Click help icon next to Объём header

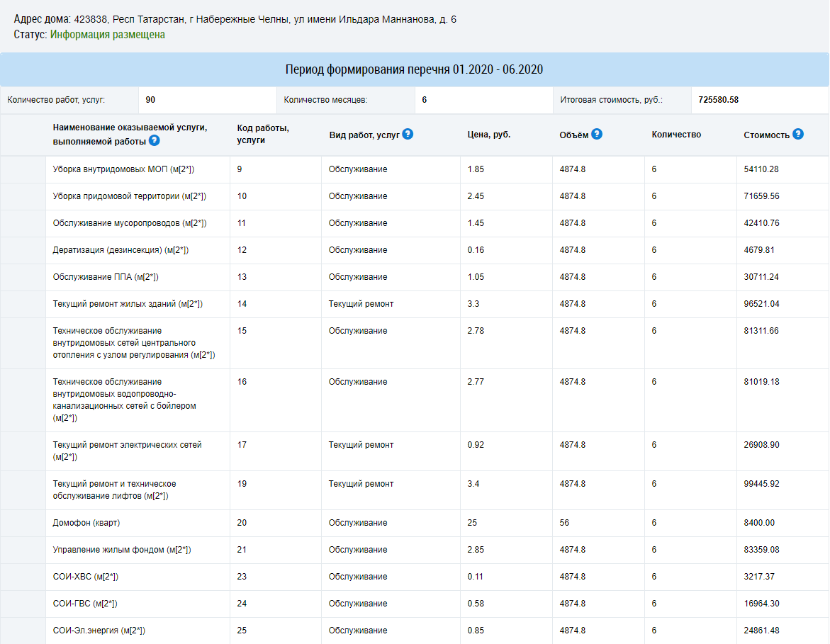coord(597,134)
